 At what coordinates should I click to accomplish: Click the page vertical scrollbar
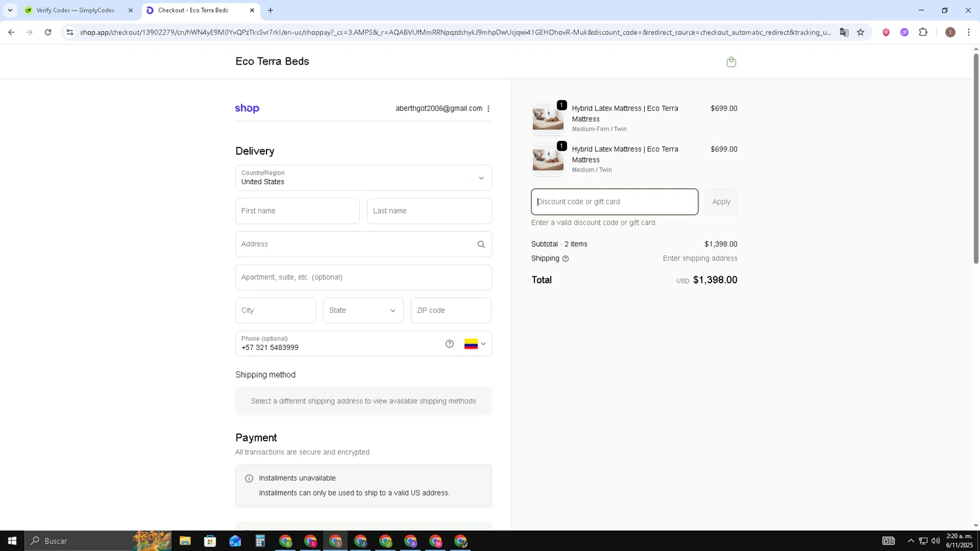(x=976, y=159)
